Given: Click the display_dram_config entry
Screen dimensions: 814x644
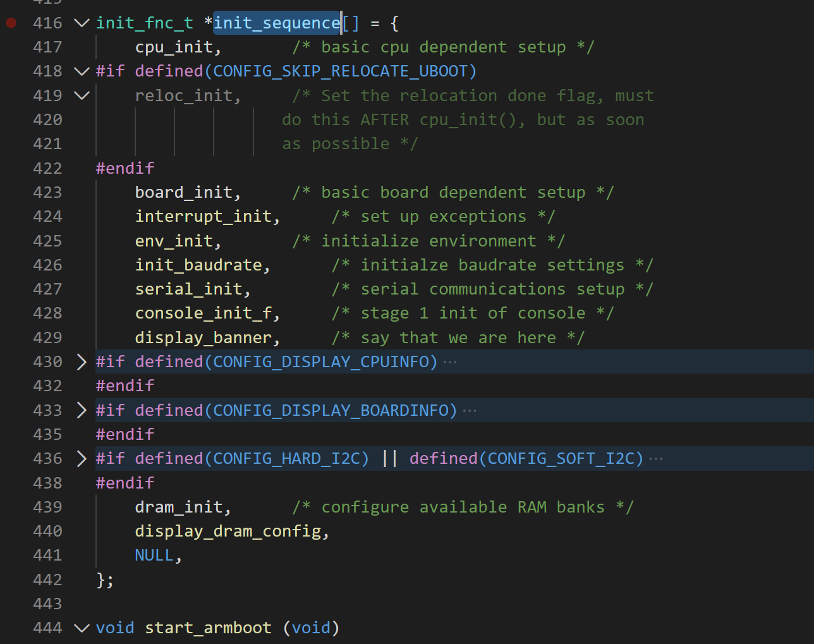Looking at the screenshot, I should click(x=228, y=531).
